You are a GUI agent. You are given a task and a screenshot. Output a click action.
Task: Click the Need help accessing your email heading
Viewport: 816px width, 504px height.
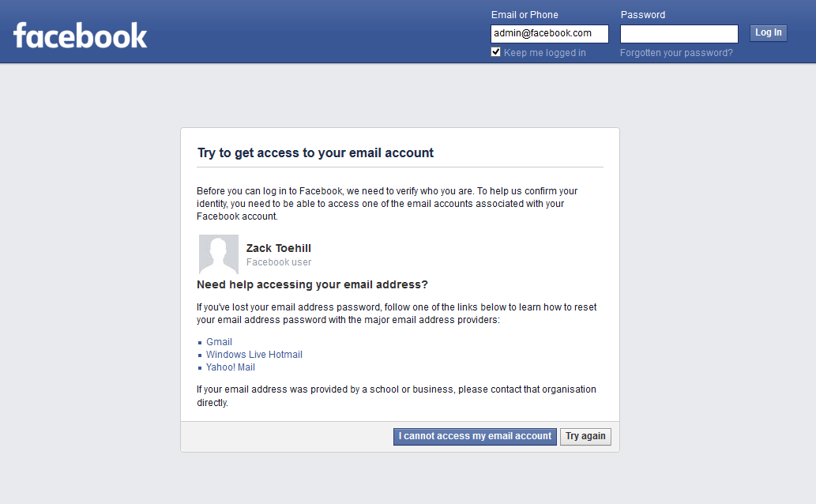[x=312, y=284]
